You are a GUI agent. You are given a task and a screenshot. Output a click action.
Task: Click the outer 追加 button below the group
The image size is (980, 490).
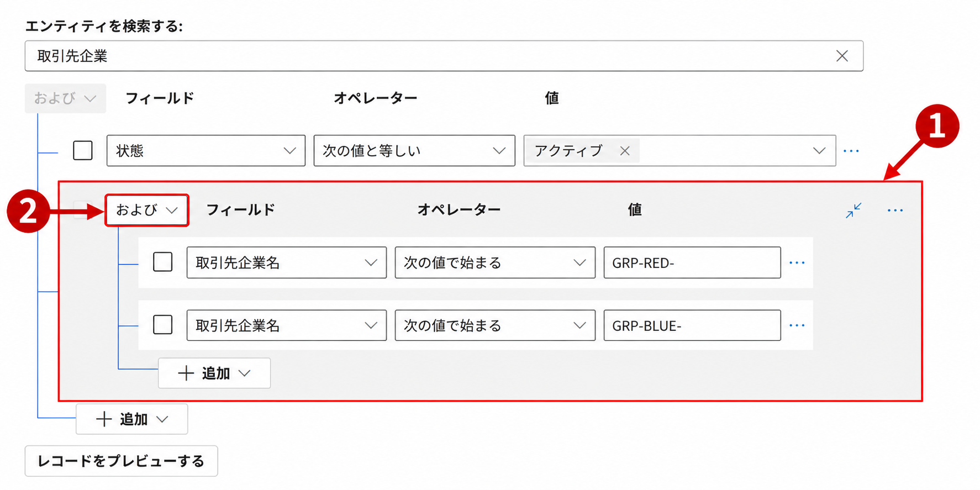[132, 419]
